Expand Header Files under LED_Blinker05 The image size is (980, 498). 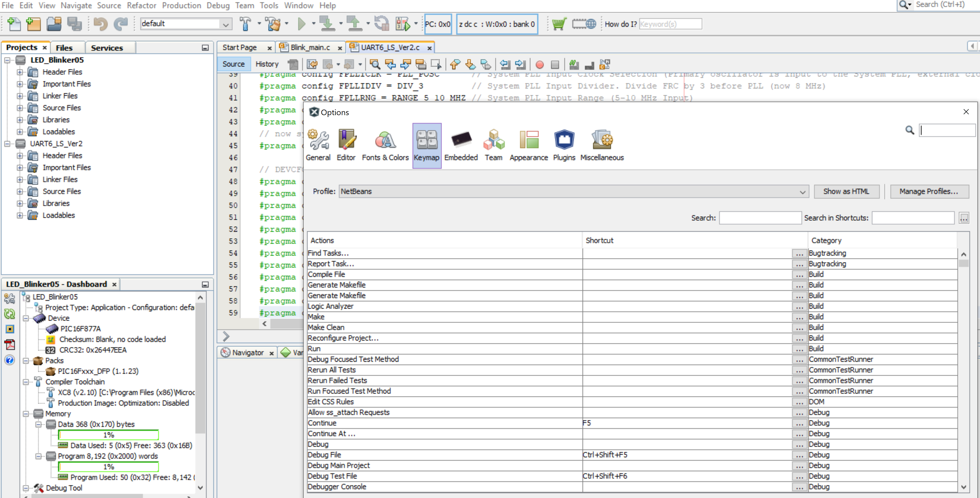point(20,72)
